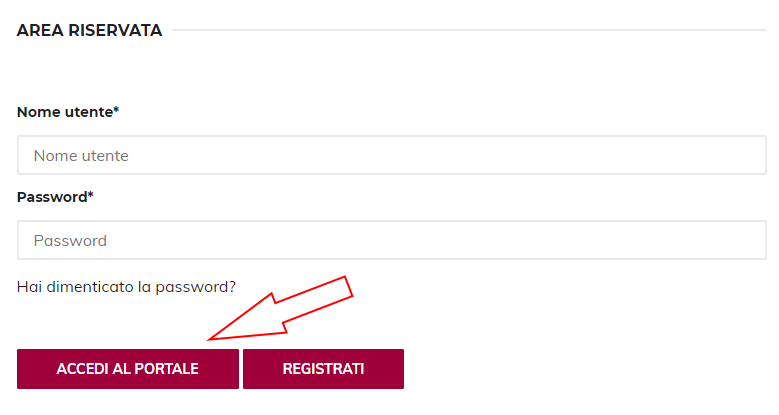
Task: Focus the Password text box
Action: 391,241
